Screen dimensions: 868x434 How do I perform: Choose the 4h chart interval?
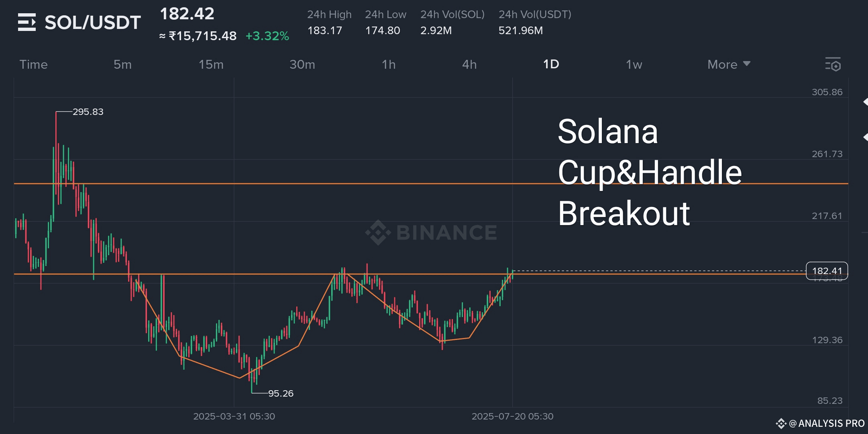[x=469, y=64]
